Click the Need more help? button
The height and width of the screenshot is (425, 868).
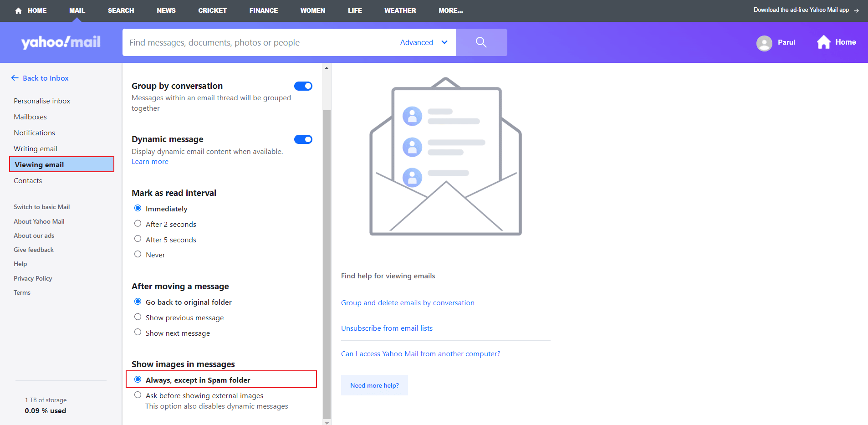374,385
